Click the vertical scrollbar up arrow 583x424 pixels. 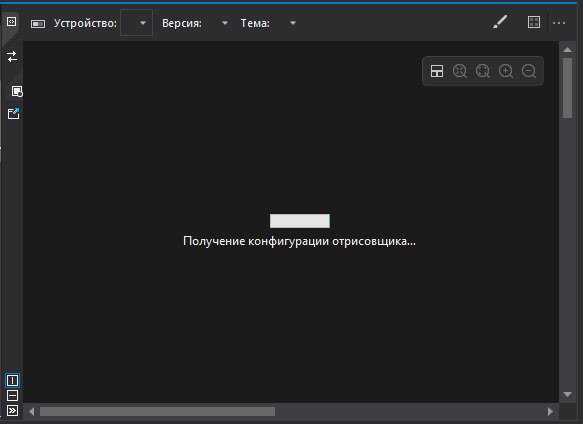point(567,49)
